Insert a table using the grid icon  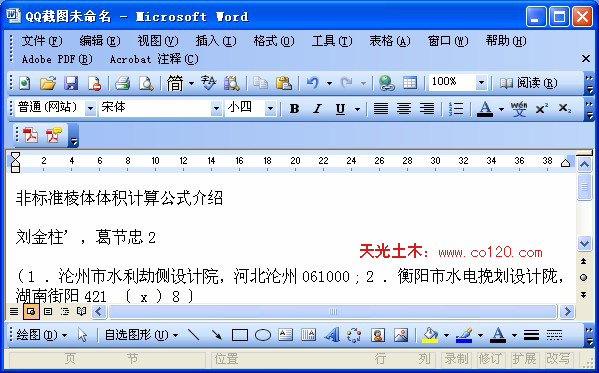point(410,83)
